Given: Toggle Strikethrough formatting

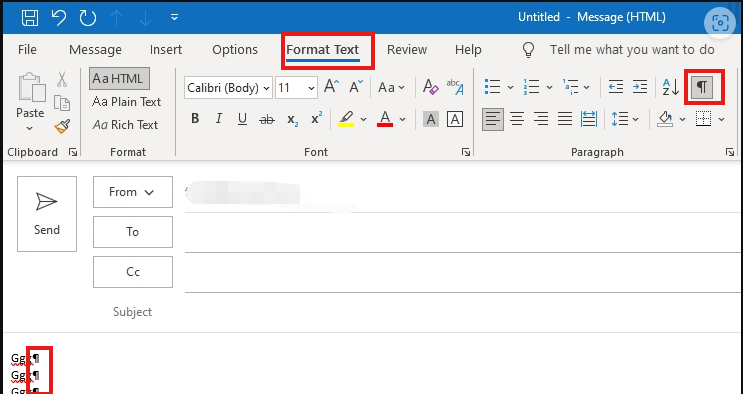Looking at the screenshot, I should click(267, 119).
